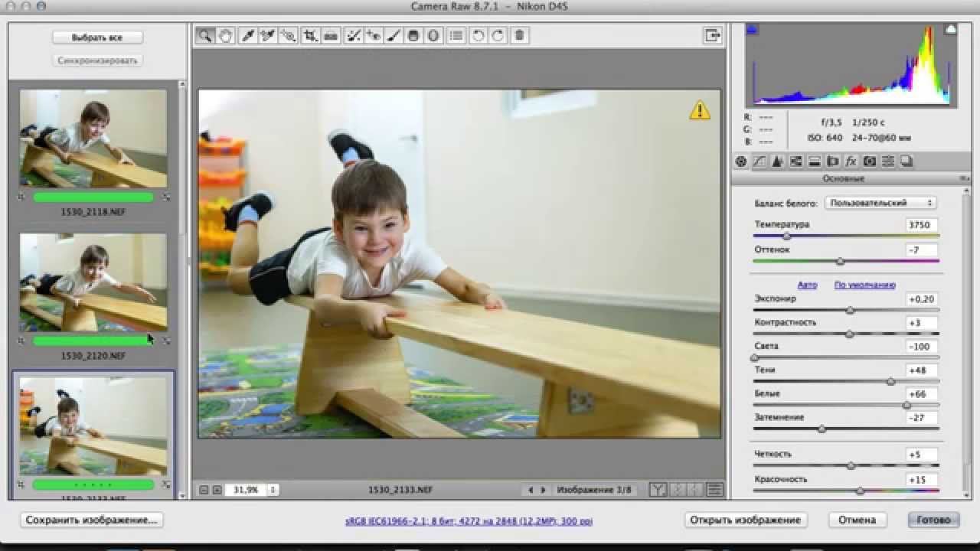This screenshot has height=551, width=980.
Task: Switch to the Lens Corrections panel tab
Action: click(832, 161)
